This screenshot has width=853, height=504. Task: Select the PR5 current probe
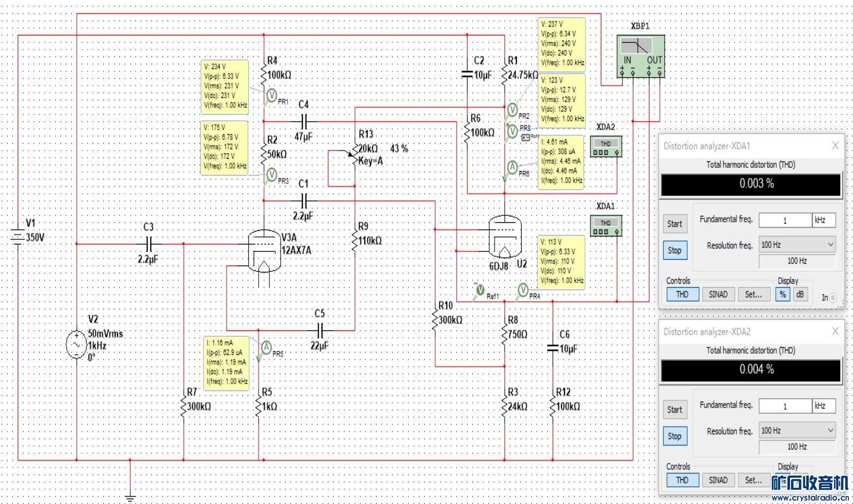(266, 348)
